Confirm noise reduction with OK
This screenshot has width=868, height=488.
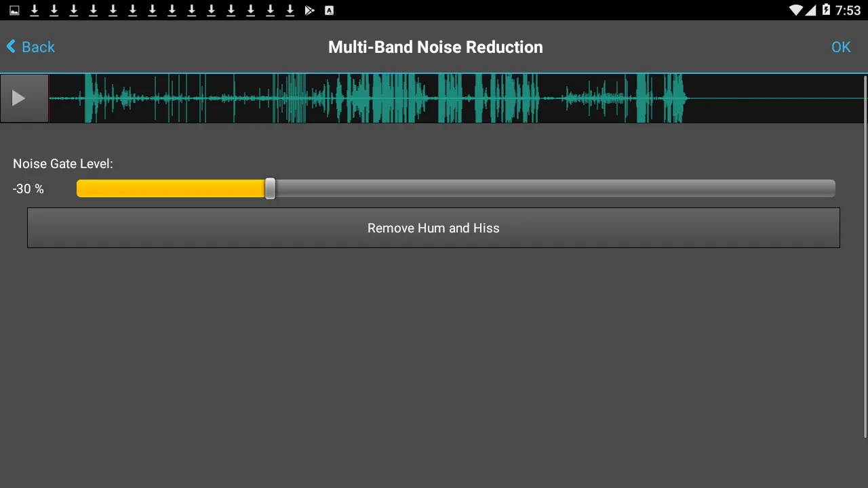point(841,47)
